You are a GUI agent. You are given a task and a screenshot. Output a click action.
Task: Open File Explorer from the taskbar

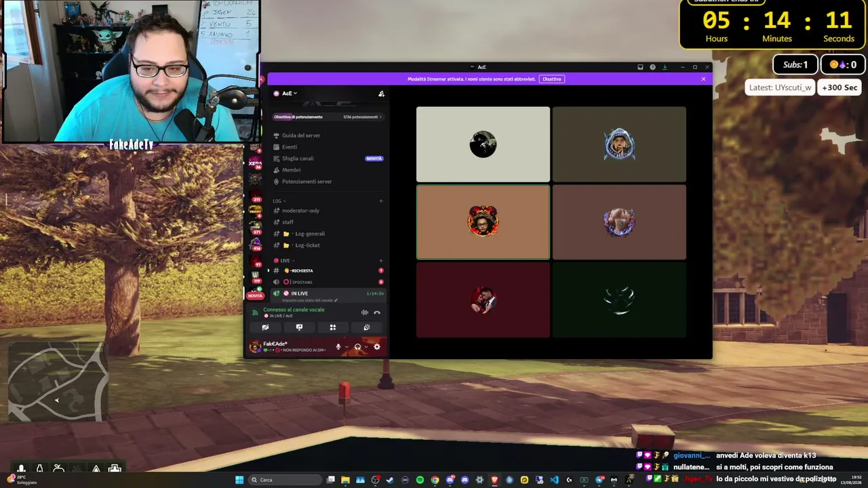(x=345, y=480)
